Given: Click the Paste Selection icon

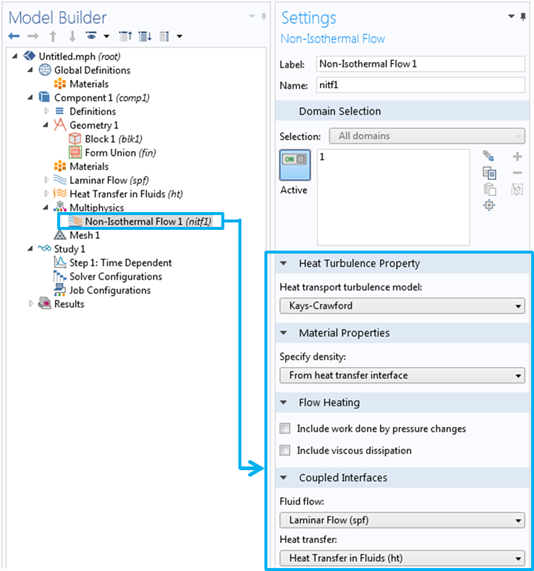Looking at the screenshot, I should (490, 190).
